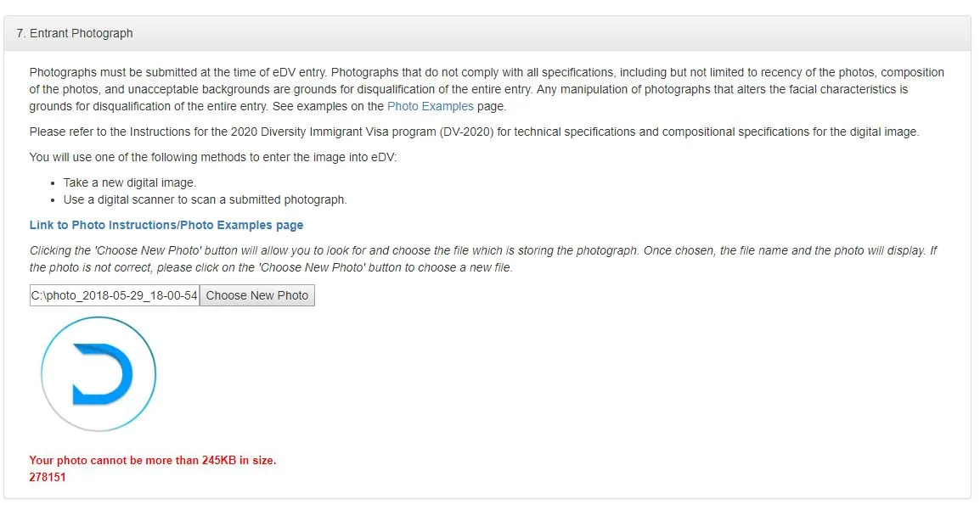Click the red file size number 278151
This screenshot has height=510, width=980.
click(48, 477)
